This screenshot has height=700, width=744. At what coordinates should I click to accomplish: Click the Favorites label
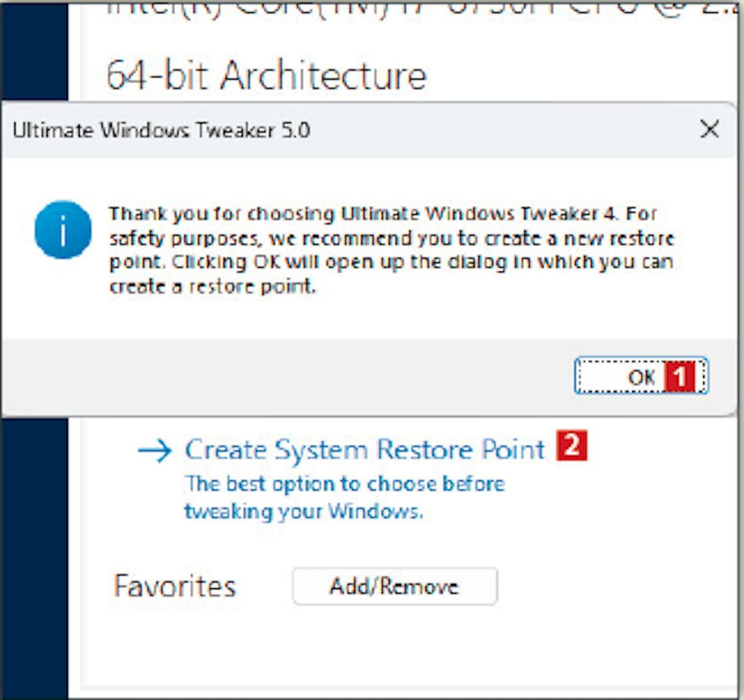pyautogui.click(x=175, y=586)
